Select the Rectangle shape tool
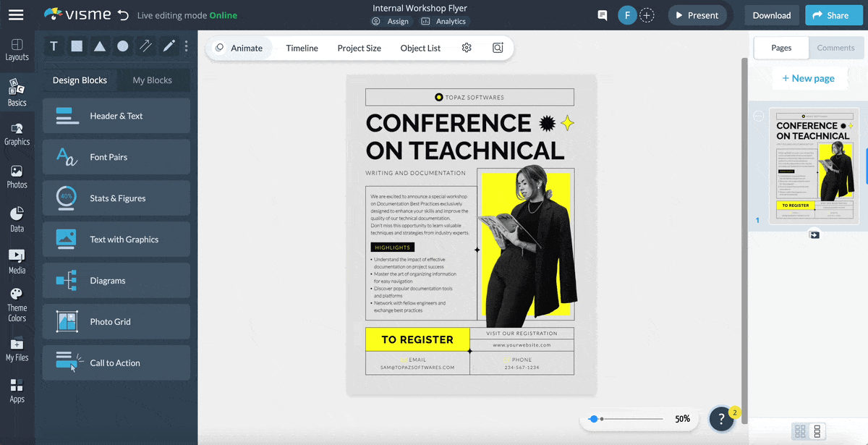Screen dimensions: 868x445 point(77,46)
